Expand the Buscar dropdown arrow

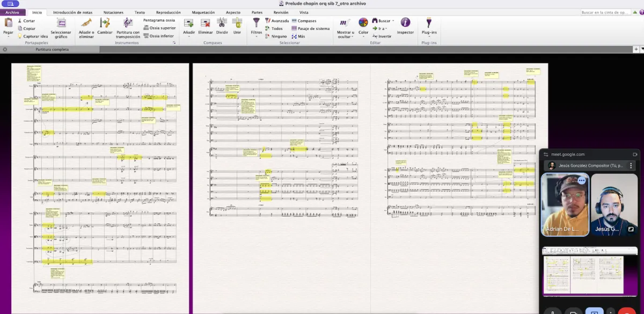(x=393, y=21)
